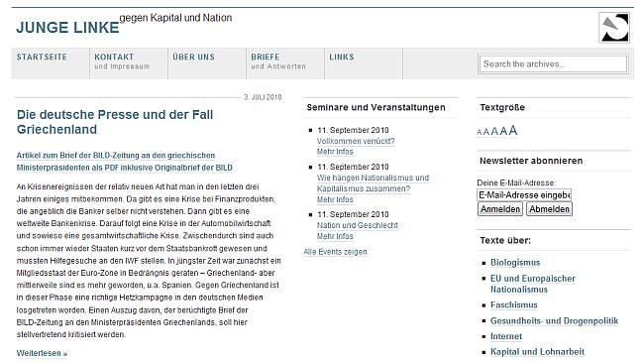This screenshot has width=644, height=363.
Task: Click the gegen Kapital und Nation tagline
Action: [175, 18]
